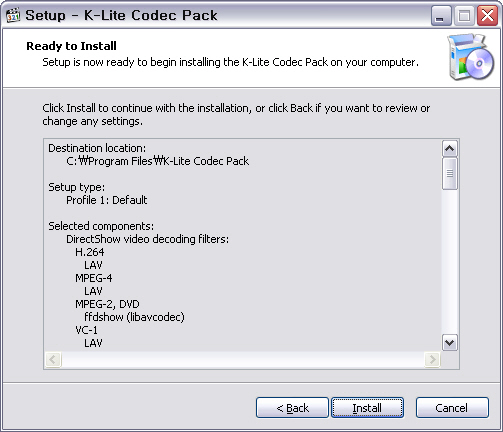Click the grayed maximize window button

pyautogui.click(x=464, y=16)
